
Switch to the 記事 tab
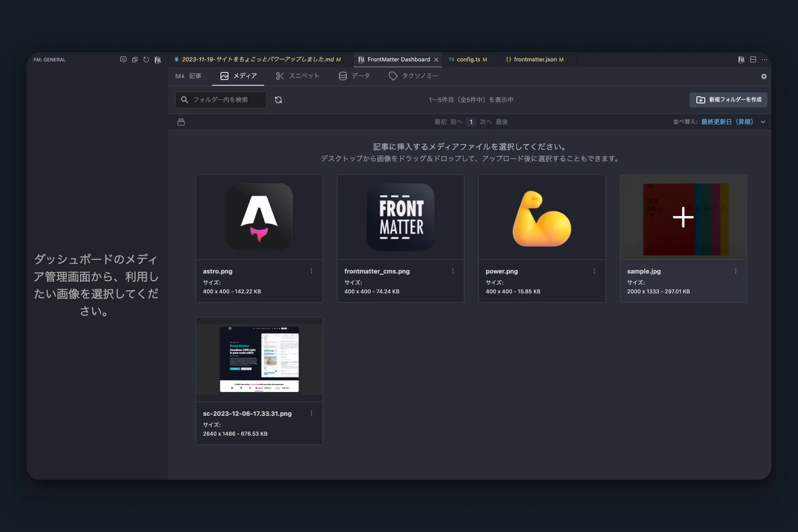[x=188, y=76]
